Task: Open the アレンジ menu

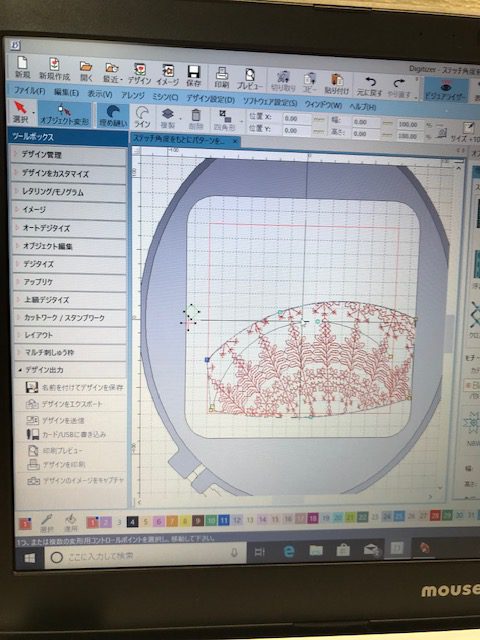Action: [133, 96]
